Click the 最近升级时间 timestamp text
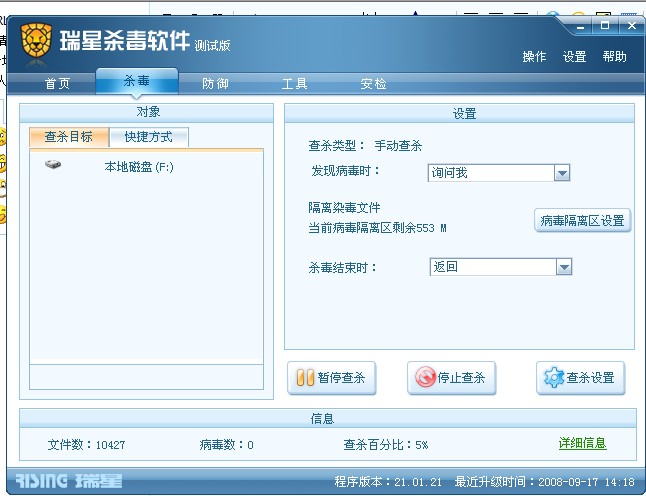This screenshot has height=496, width=646. point(545,482)
